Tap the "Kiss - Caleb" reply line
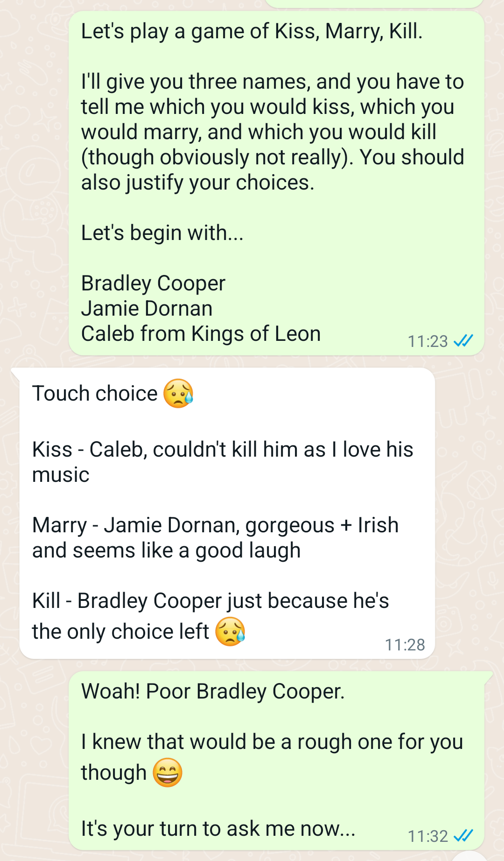The width and height of the screenshot is (504, 861). click(223, 462)
